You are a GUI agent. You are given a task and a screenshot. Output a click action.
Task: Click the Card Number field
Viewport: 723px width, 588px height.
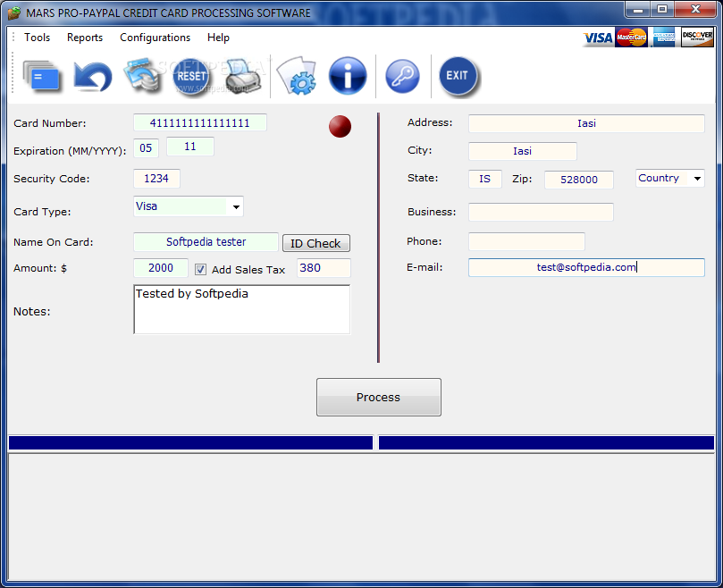(x=199, y=122)
